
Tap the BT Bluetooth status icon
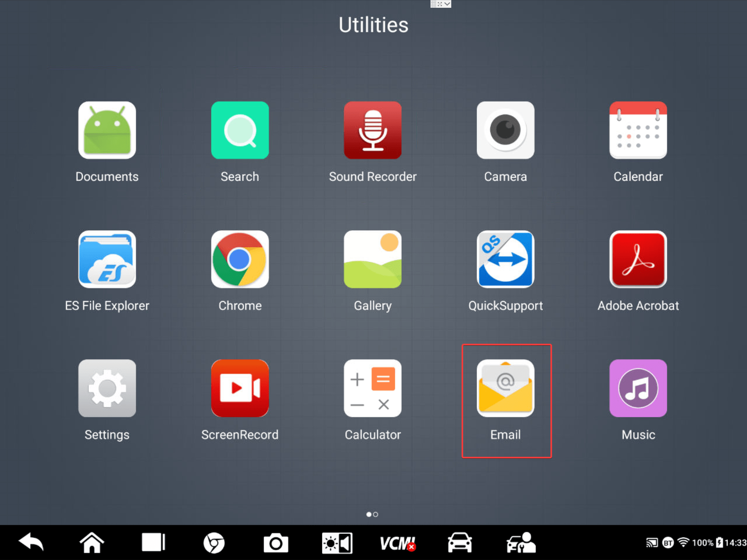(668, 543)
